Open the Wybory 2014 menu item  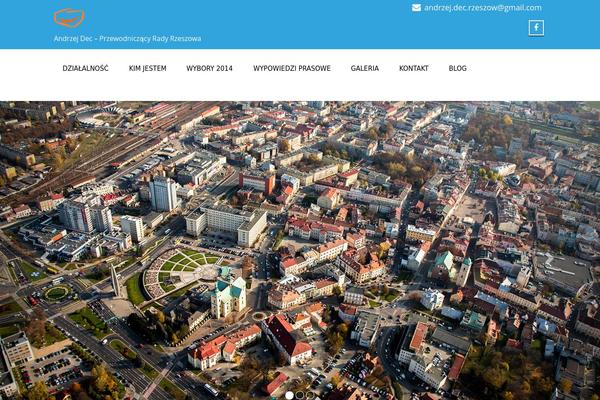209,68
